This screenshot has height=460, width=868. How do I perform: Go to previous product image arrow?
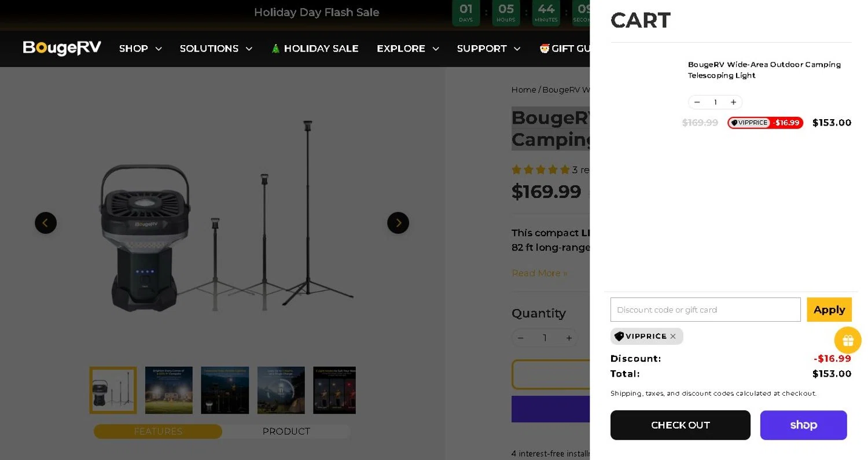(x=46, y=223)
